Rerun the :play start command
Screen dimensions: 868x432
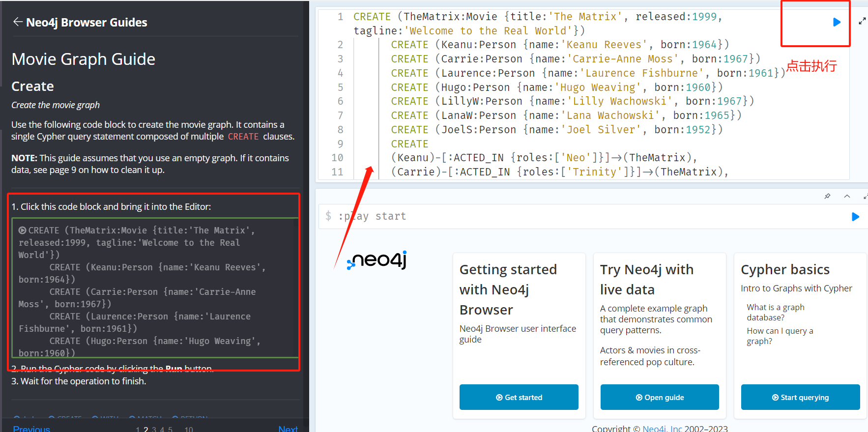coord(855,217)
